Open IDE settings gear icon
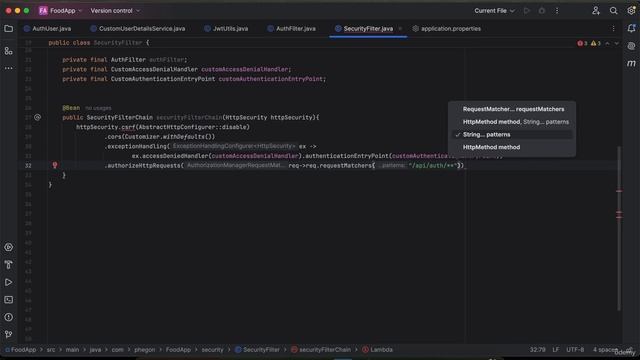Image resolution: width=640 pixels, height=360 pixels. tap(631, 11)
